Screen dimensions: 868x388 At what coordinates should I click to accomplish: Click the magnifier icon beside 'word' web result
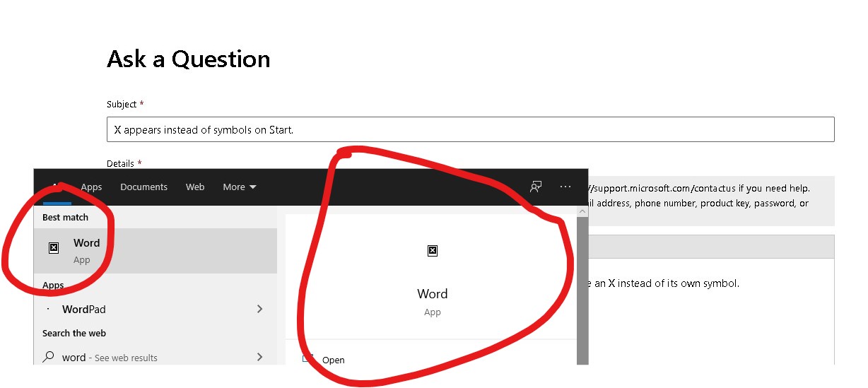tap(49, 357)
